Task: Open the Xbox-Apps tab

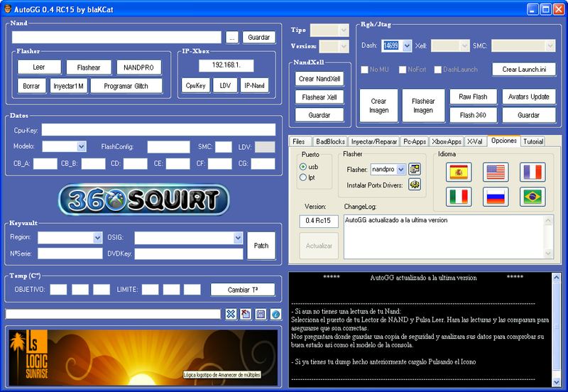Action: click(x=447, y=141)
